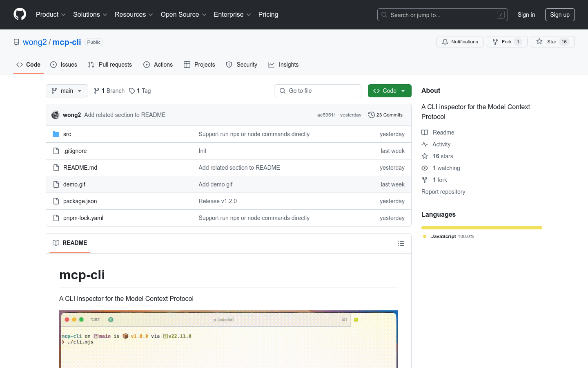Image resolution: width=588 pixels, height=368 pixels.
Task: Click the pnpm-lock.yaml file icon
Action: (56, 218)
